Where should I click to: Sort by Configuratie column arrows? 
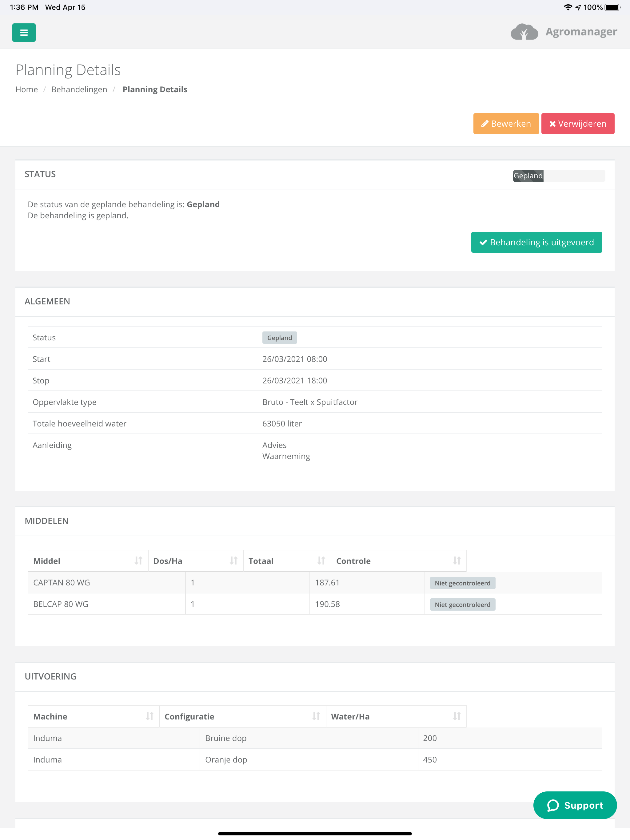(316, 716)
